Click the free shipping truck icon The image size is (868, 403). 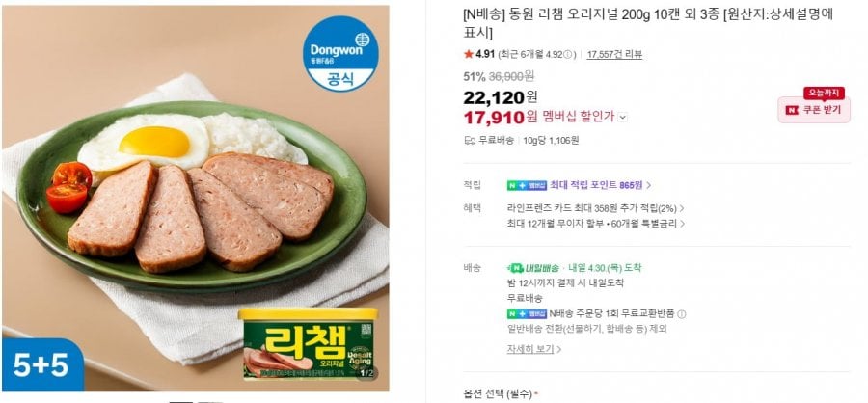coord(470,140)
